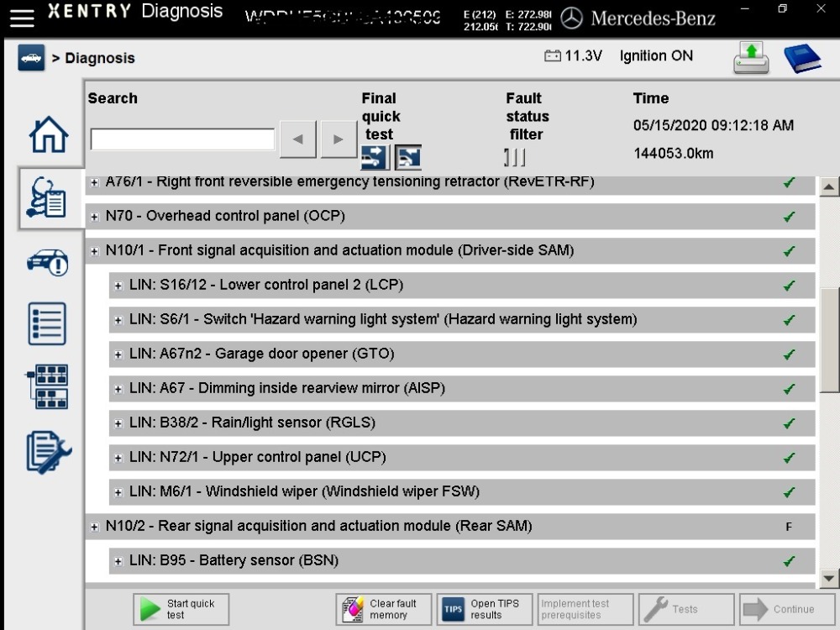Click green checkmark of Dimming rearview mirror row

(x=789, y=389)
